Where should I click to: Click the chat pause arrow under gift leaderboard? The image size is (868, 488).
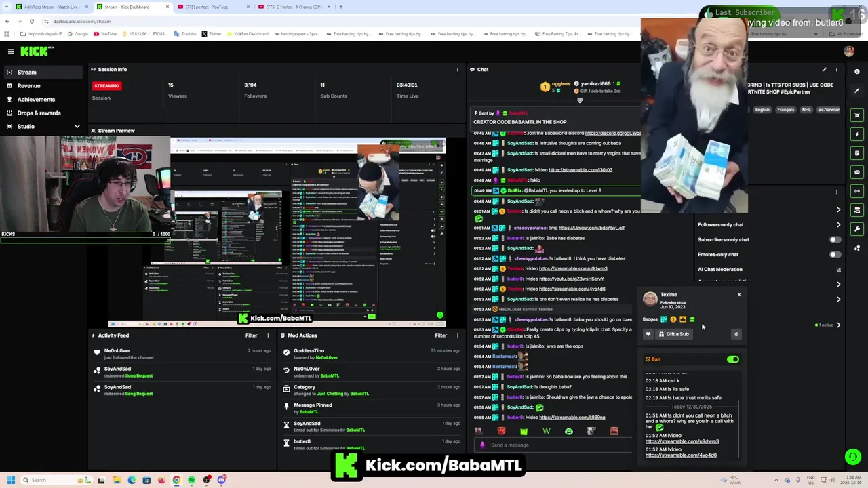(x=580, y=101)
